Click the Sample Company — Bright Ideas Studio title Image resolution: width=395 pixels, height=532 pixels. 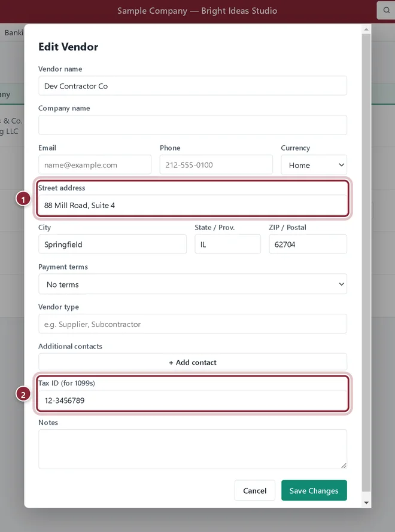click(197, 11)
